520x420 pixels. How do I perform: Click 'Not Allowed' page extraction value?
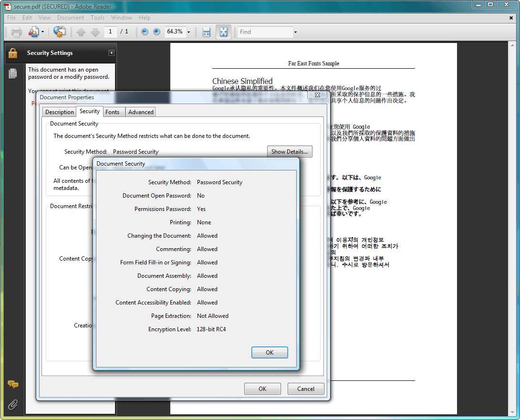pyautogui.click(x=213, y=316)
